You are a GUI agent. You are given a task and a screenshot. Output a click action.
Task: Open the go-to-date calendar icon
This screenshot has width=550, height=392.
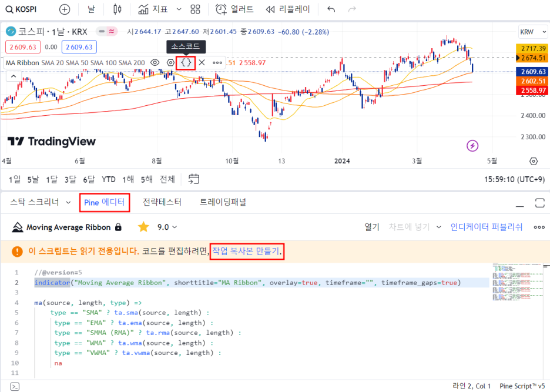coord(194,179)
